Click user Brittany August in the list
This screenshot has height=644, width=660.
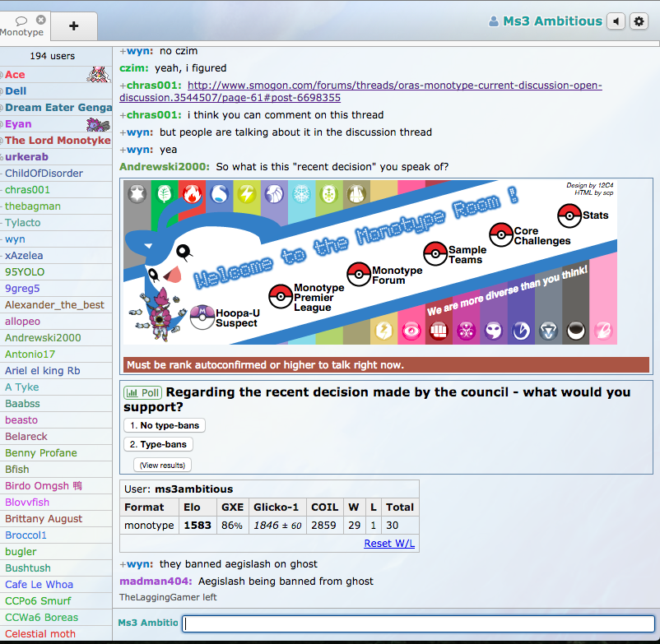(56, 518)
